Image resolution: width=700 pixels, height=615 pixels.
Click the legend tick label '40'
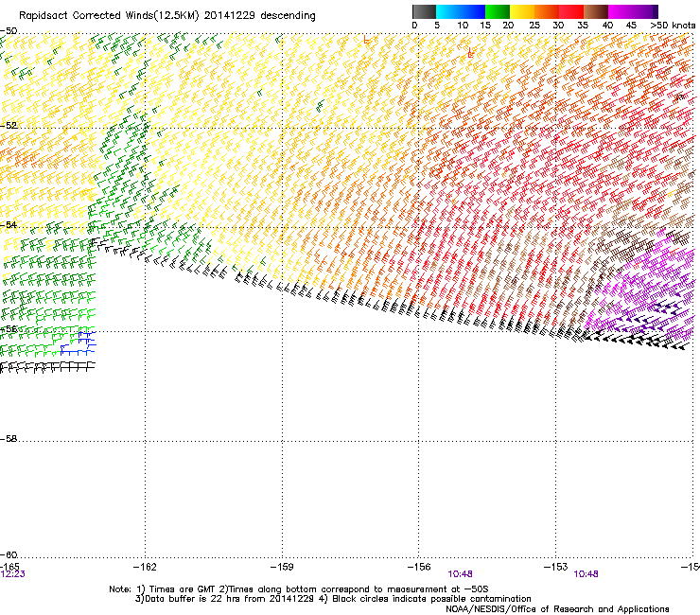(607, 26)
